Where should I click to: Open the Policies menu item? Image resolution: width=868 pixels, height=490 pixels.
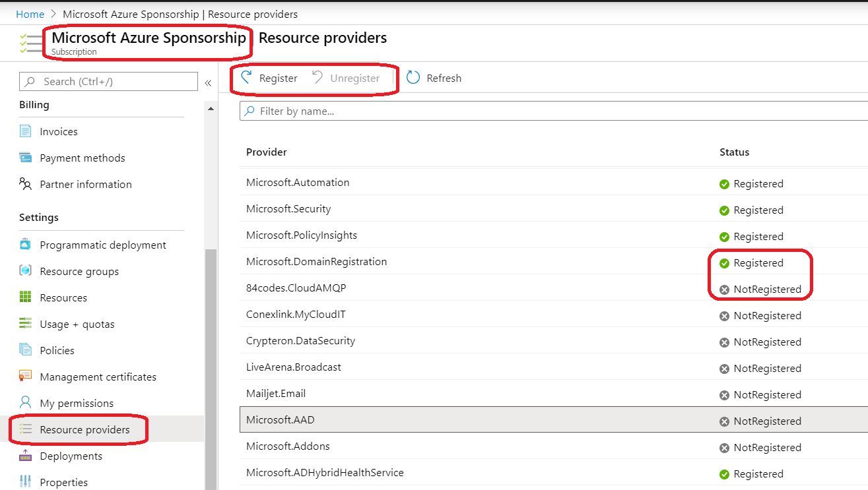[x=57, y=350]
